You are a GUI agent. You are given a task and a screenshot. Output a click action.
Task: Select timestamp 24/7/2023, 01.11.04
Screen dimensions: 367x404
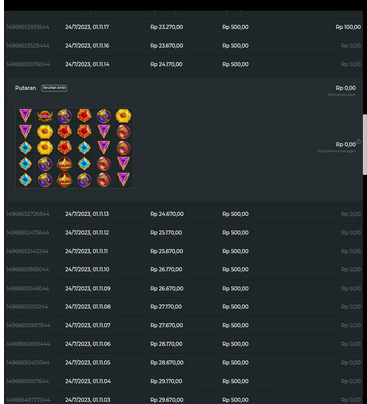pyautogui.click(x=88, y=381)
